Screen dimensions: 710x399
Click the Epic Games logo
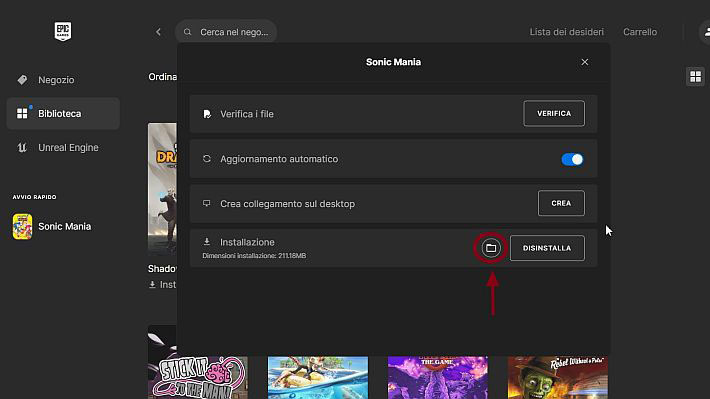click(63, 31)
